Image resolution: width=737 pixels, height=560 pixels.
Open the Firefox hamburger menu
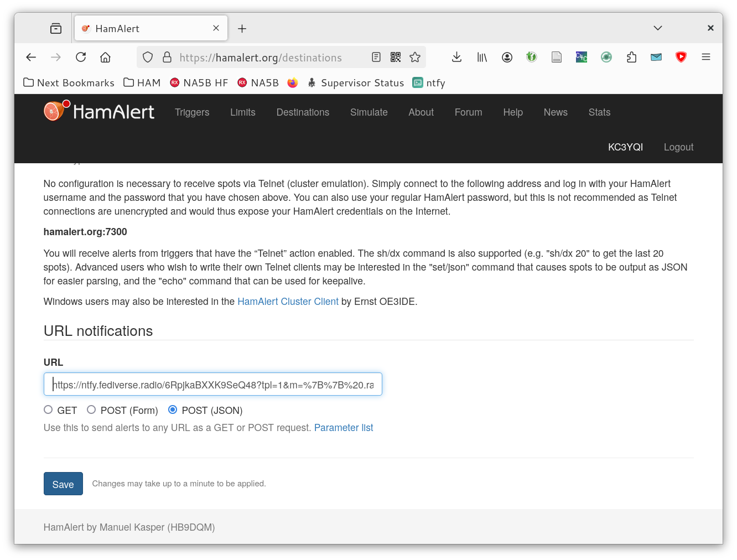pyautogui.click(x=706, y=57)
